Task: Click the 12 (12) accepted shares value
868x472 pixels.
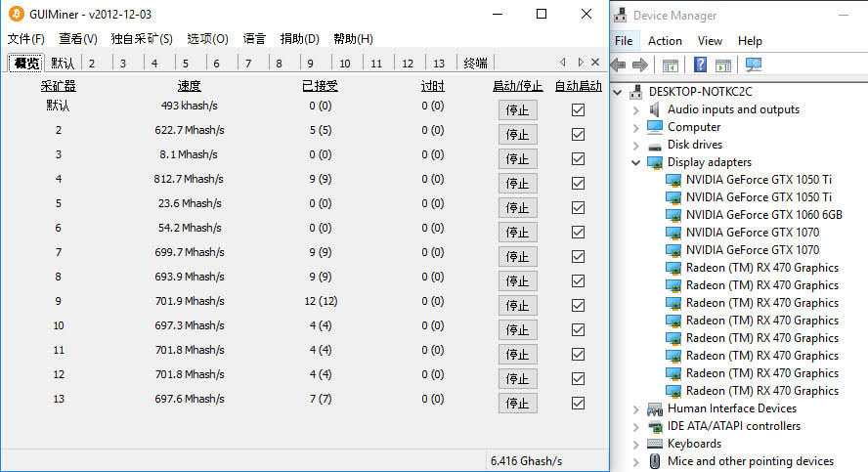Action: click(321, 301)
